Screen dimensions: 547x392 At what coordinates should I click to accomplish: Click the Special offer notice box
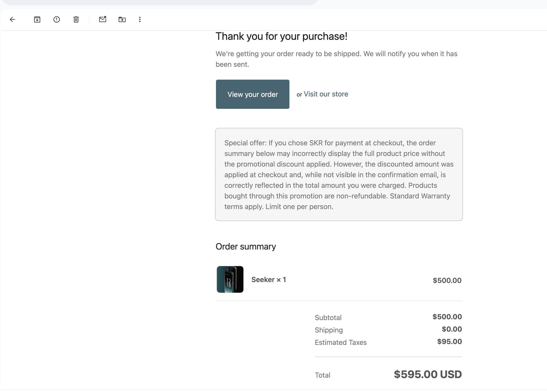point(339,174)
